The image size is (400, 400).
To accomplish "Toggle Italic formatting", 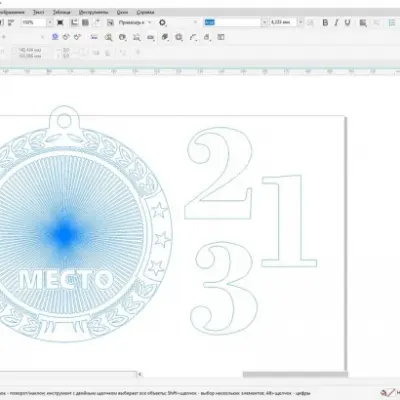I will [x=336, y=22].
